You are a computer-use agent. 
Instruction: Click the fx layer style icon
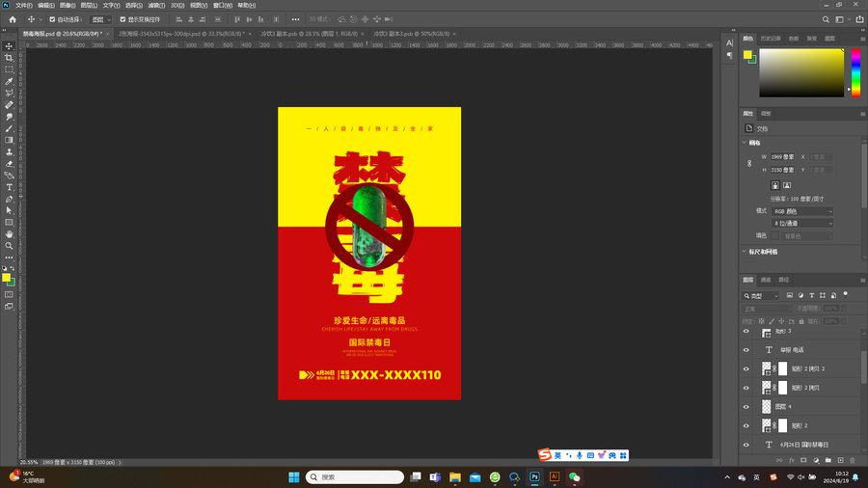(x=792, y=460)
